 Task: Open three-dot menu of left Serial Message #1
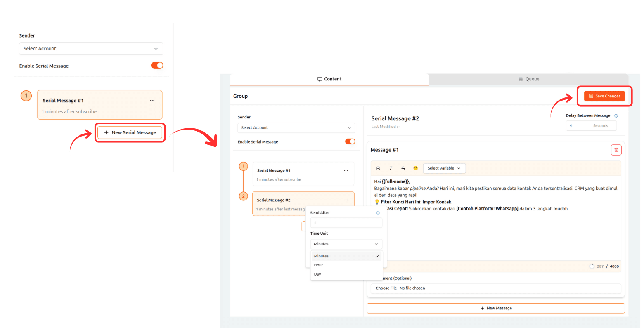152,101
